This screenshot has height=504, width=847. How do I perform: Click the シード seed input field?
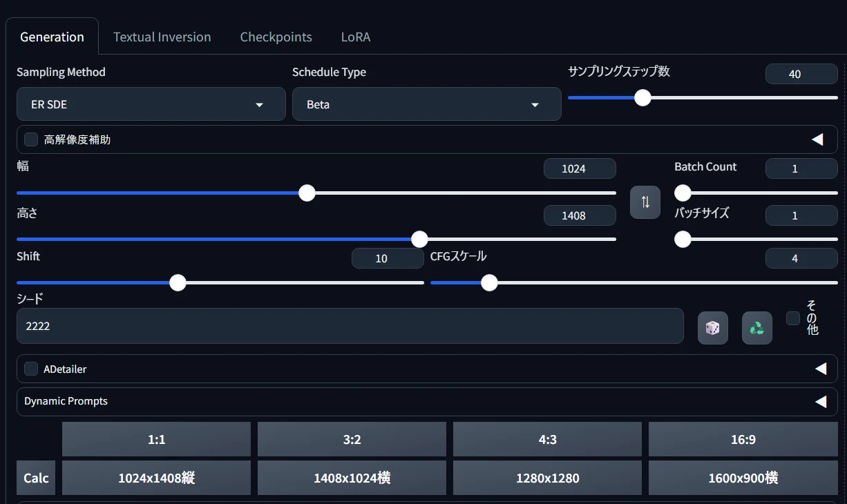click(x=350, y=326)
